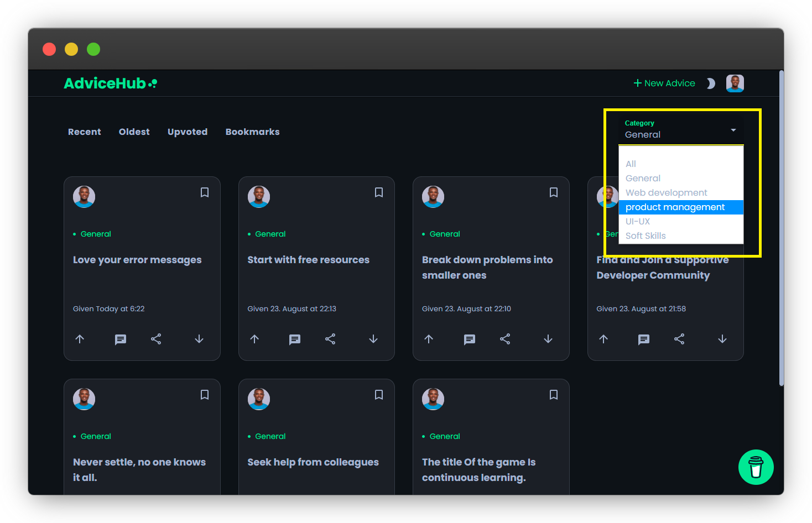Share the 'Love your error messages' card
The image size is (812, 523).
156,339
